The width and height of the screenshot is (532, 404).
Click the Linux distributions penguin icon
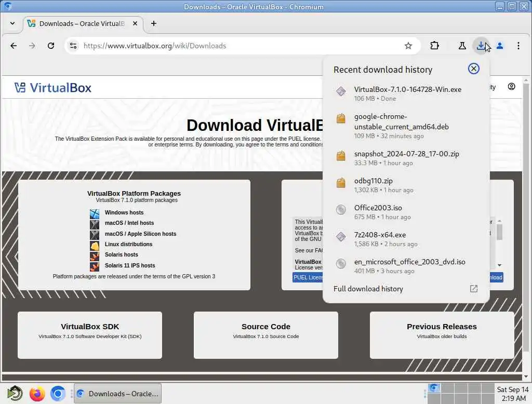(x=95, y=246)
